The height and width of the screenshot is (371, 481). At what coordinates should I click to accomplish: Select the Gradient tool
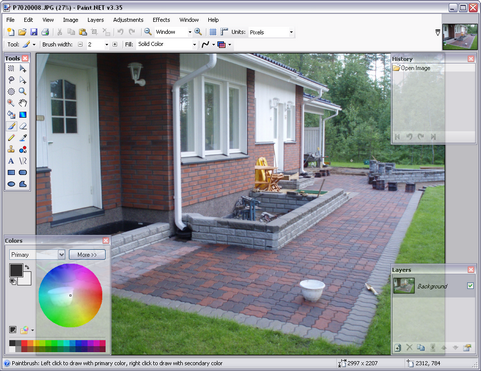pos(23,115)
